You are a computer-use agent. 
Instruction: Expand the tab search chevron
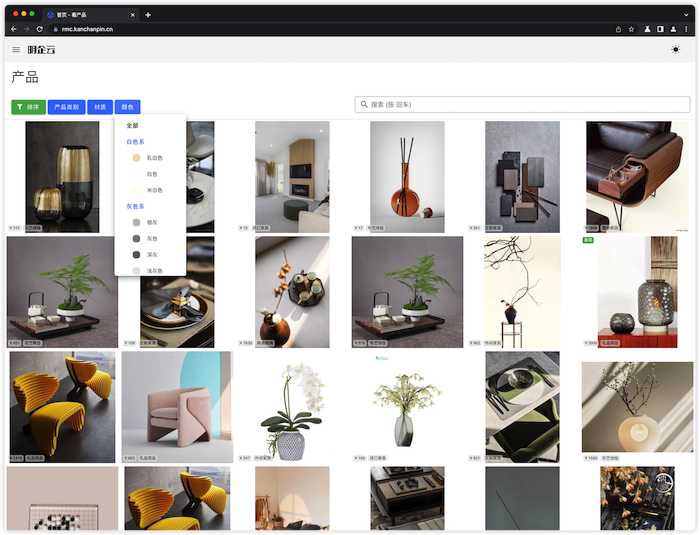tap(686, 15)
